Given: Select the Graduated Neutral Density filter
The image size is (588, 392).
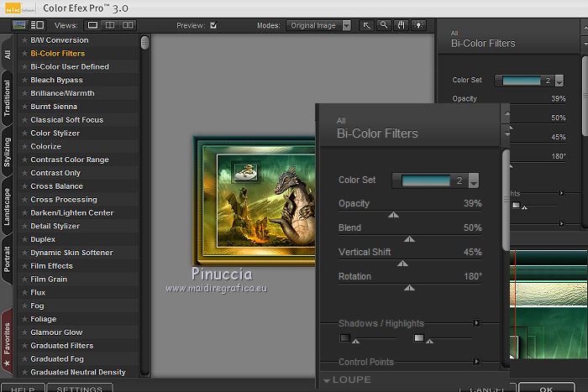Looking at the screenshot, I should (80, 372).
